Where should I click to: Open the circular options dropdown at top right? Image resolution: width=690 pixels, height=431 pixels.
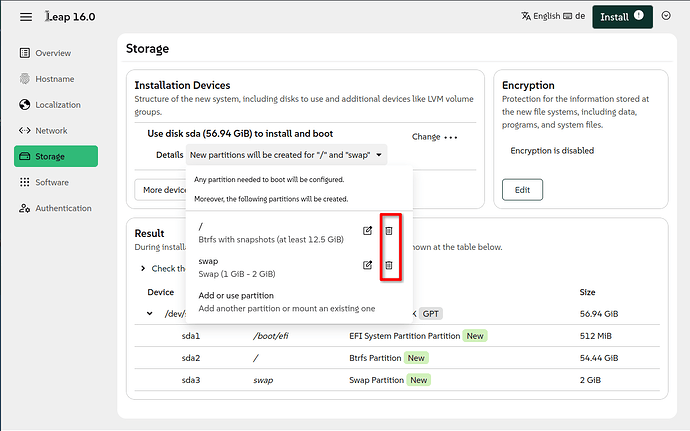point(666,16)
